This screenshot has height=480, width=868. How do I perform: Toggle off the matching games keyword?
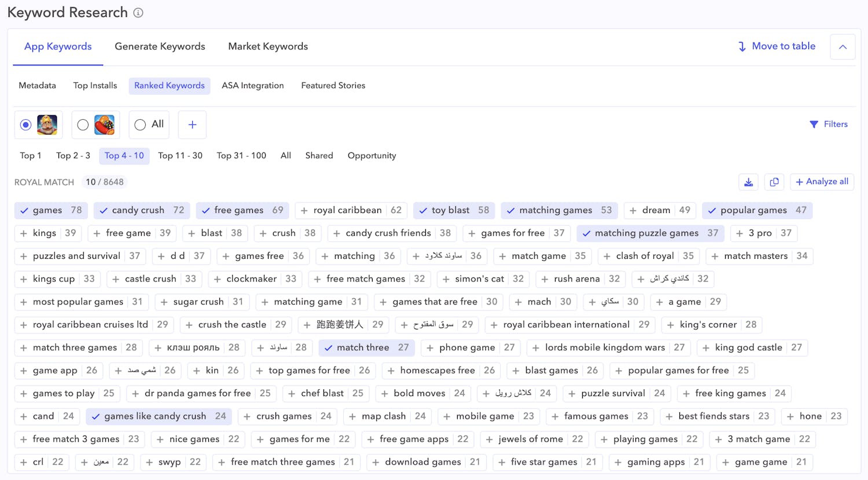click(x=512, y=210)
